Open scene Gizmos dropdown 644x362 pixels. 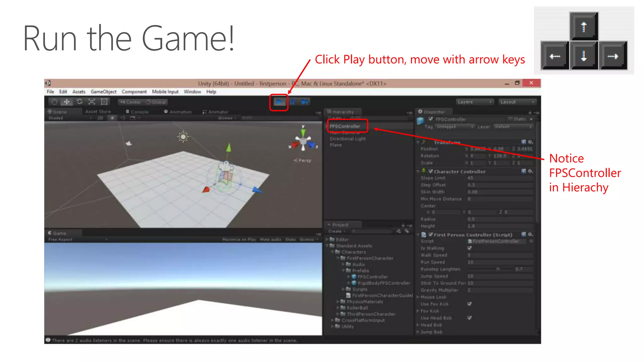tap(227, 118)
